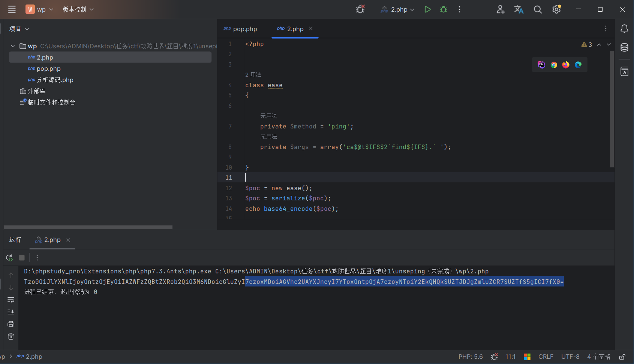
Task: Open file in PhpStorm built-in preview
Action: pyautogui.click(x=541, y=65)
